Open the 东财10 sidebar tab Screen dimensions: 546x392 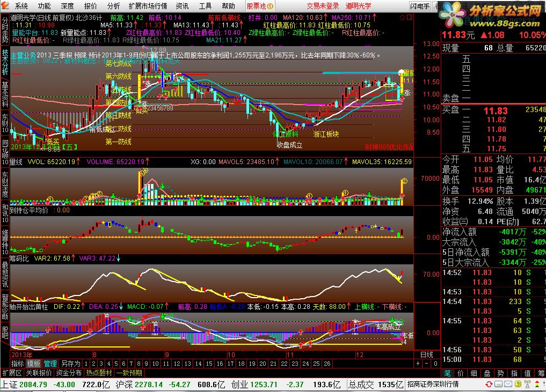tap(5, 123)
